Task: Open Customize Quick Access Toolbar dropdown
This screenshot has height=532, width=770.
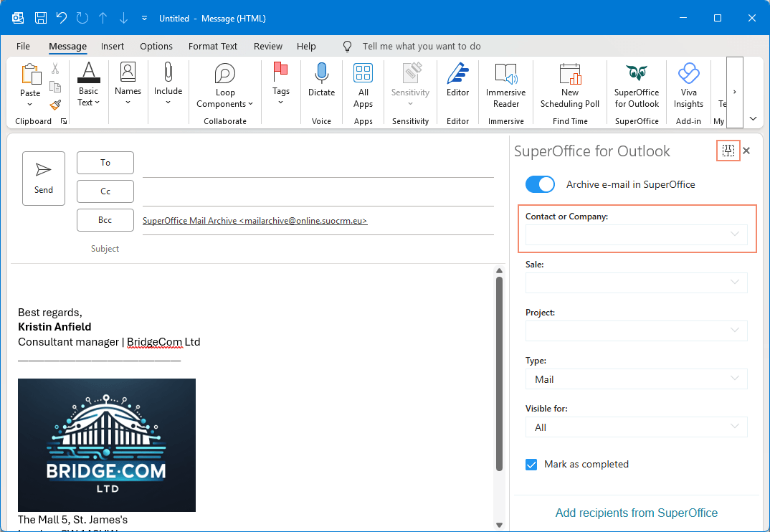Action: (x=144, y=18)
